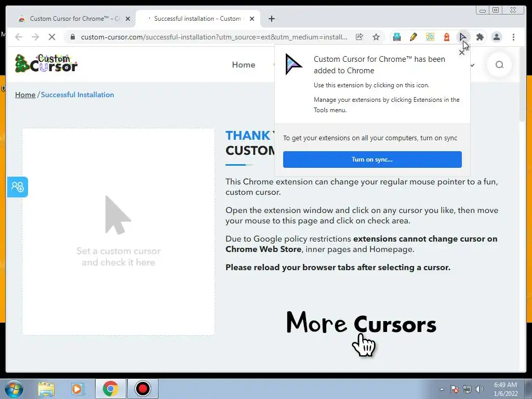The image size is (532, 399).
Task: Open the Chrome profile avatar
Action: pyautogui.click(x=496, y=37)
